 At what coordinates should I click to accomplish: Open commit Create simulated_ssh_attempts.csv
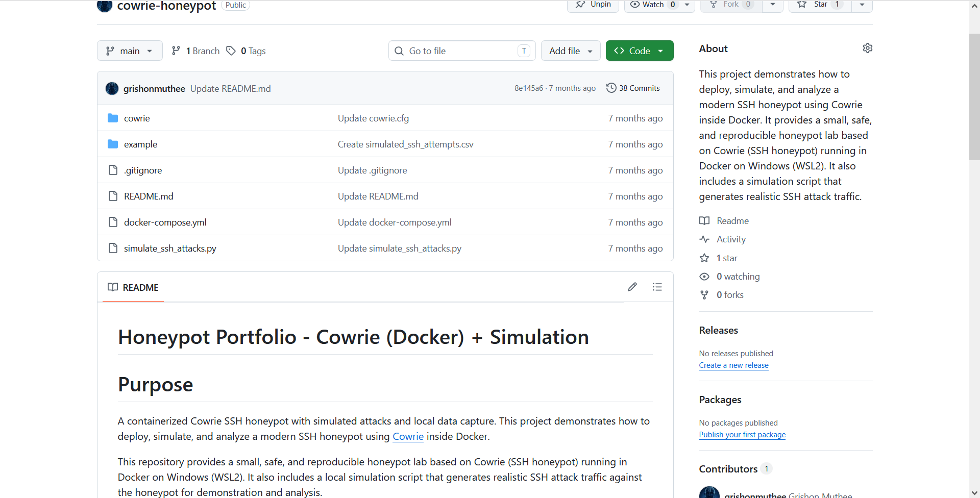point(406,144)
